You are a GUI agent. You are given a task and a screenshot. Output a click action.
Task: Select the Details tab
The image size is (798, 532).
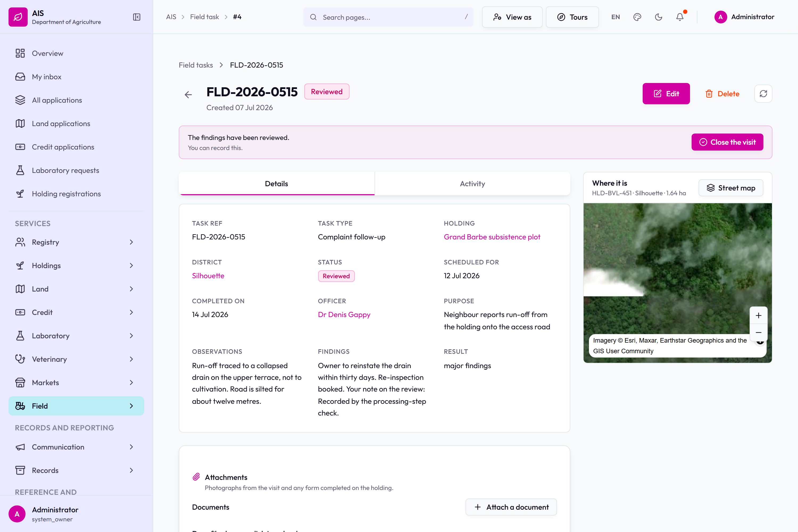(277, 184)
